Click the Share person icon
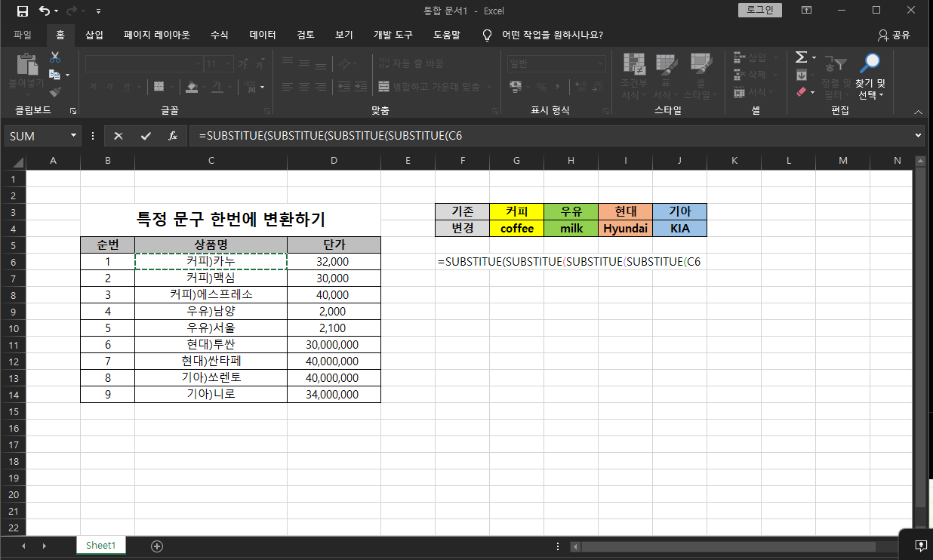Viewport: 933px width, 560px height. (x=882, y=35)
